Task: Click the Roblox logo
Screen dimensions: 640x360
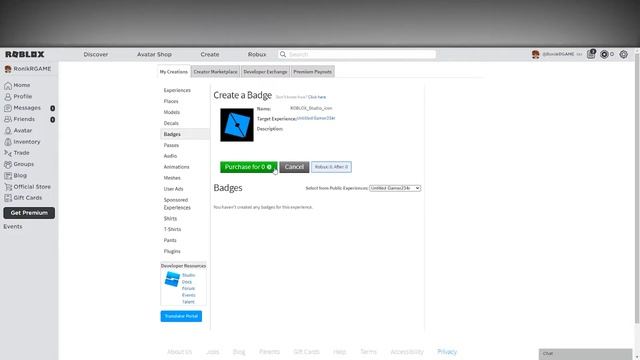Action: pyautogui.click(x=24, y=54)
